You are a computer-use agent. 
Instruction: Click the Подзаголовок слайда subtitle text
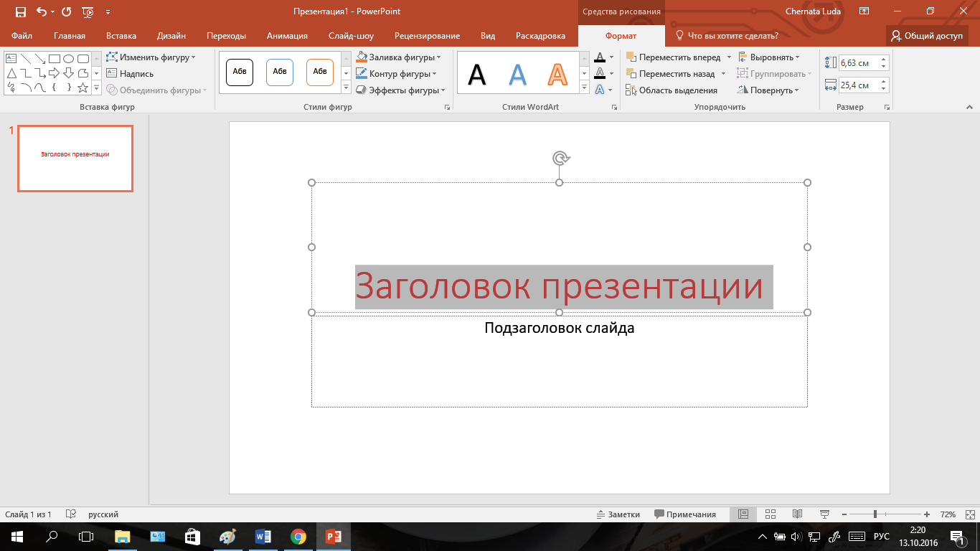pyautogui.click(x=560, y=329)
